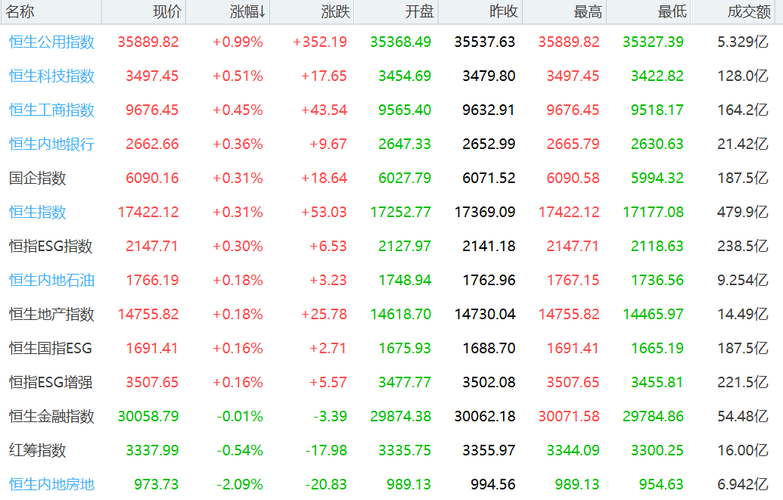Click the +352.19 change value
Viewport: 783px width, 500px height.
(320, 42)
